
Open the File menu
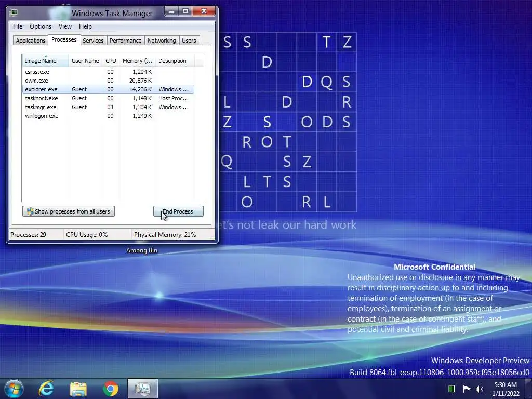tap(18, 26)
